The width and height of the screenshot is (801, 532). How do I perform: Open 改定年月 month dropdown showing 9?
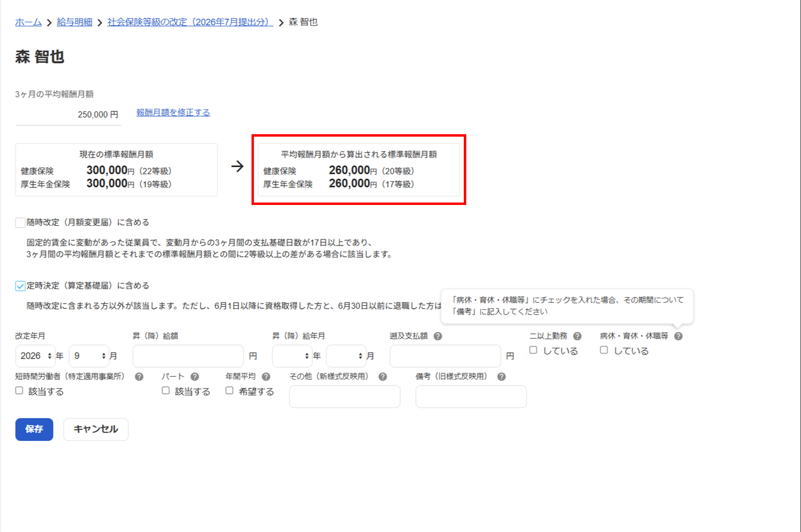pyautogui.click(x=89, y=356)
